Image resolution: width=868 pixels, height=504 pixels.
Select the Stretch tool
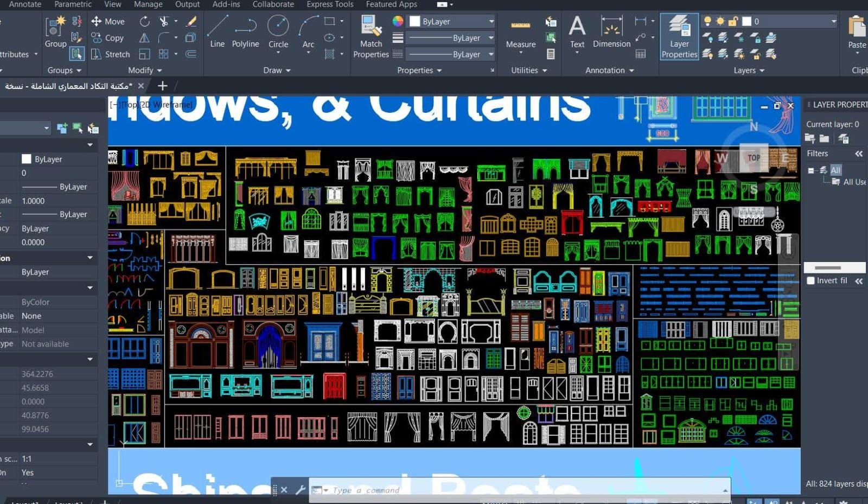tap(111, 54)
